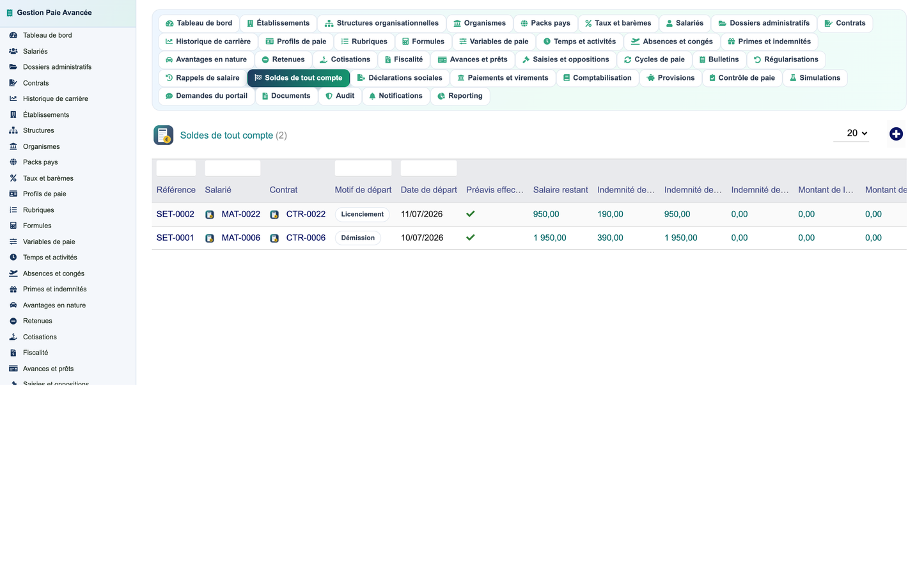Click the indemnity value 190,00

[610, 214]
